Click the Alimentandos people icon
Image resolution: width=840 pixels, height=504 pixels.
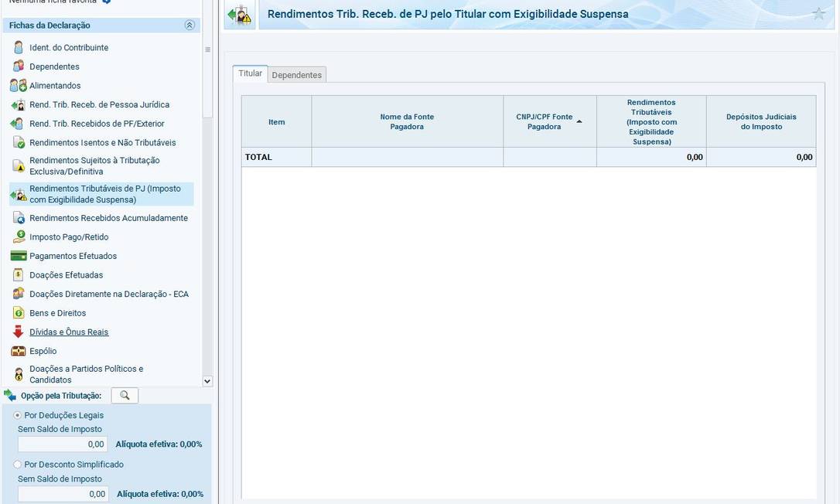pos(19,86)
